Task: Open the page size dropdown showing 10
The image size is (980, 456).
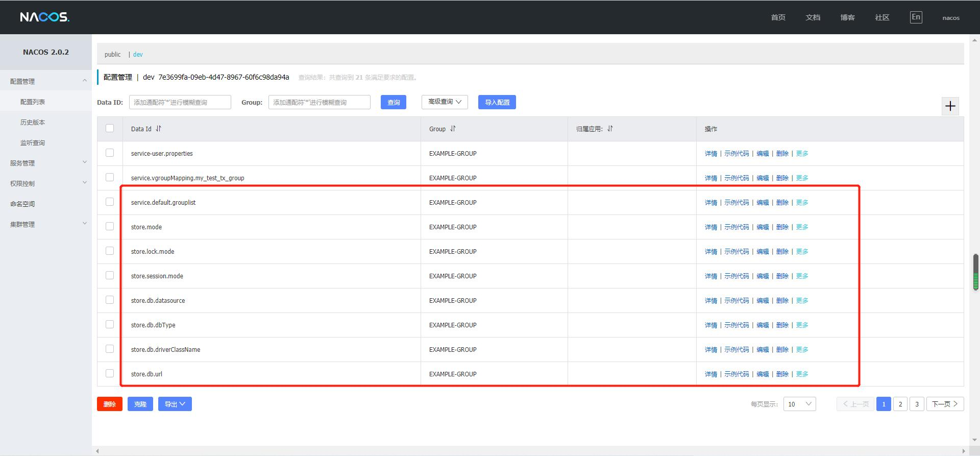Action: coord(799,404)
